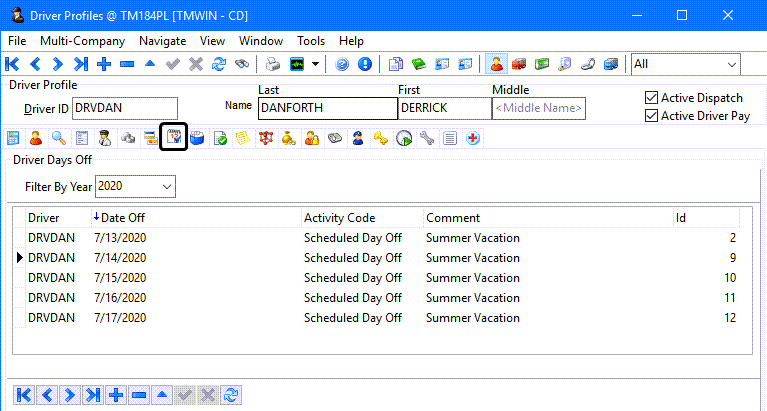This screenshot has height=411, width=767.
Task: Open the Driver Days Off calendar tab icon
Action: coord(174,138)
